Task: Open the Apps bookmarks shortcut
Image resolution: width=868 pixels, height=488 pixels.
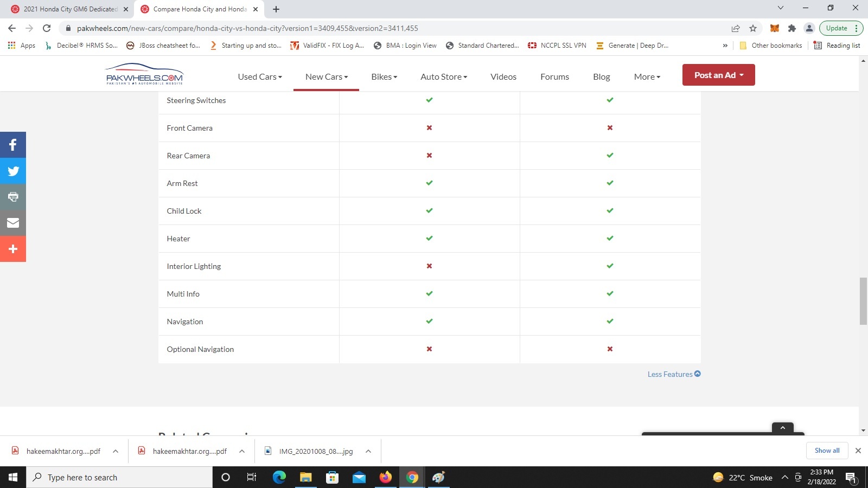Action: 22,46
